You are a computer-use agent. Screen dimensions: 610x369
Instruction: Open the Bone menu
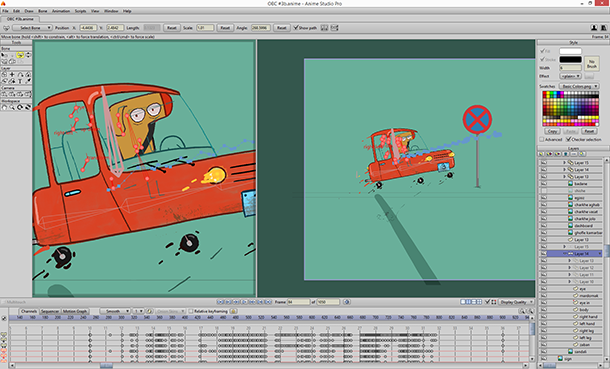tap(42, 11)
